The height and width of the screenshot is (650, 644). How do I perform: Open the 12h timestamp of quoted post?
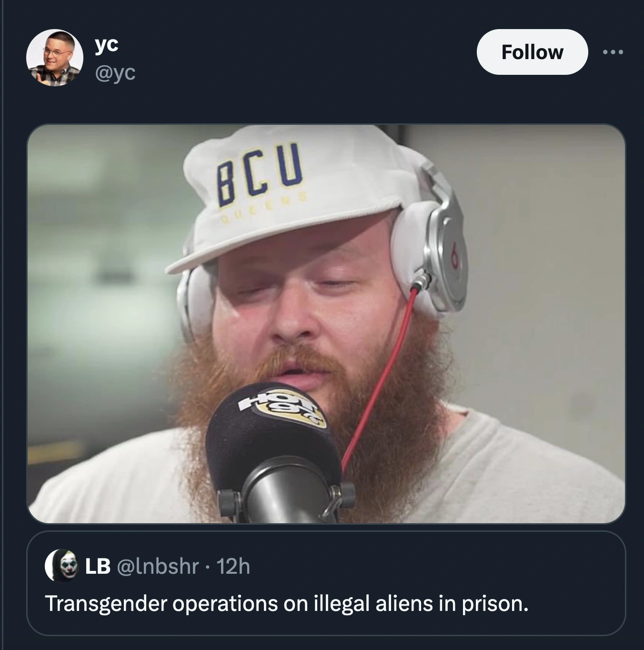point(233,566)
